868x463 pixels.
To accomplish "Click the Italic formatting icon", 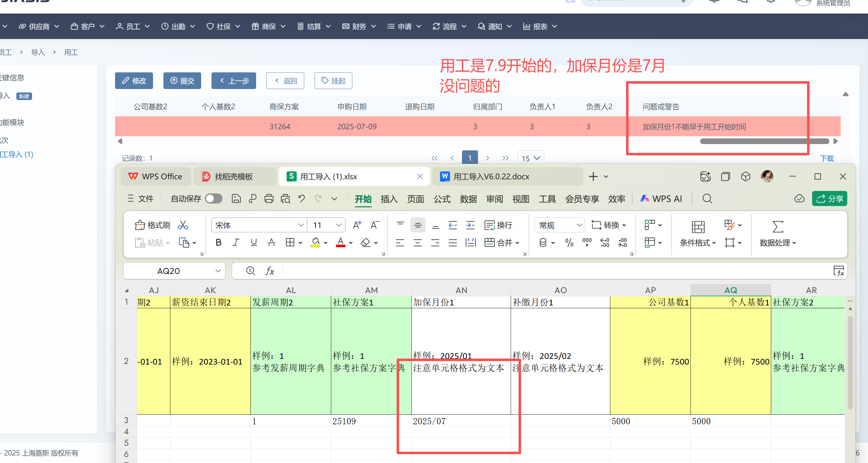I will [x=236, y=243].
